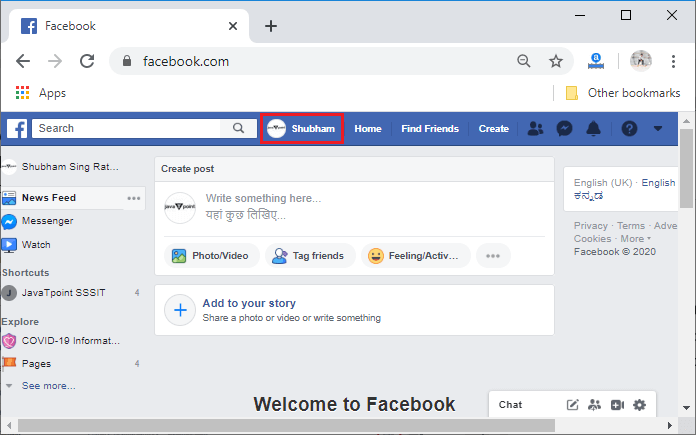Open Apps bookmarks shortcut
The height and width of the screenshot is (435, 696).
click(41, 93)
